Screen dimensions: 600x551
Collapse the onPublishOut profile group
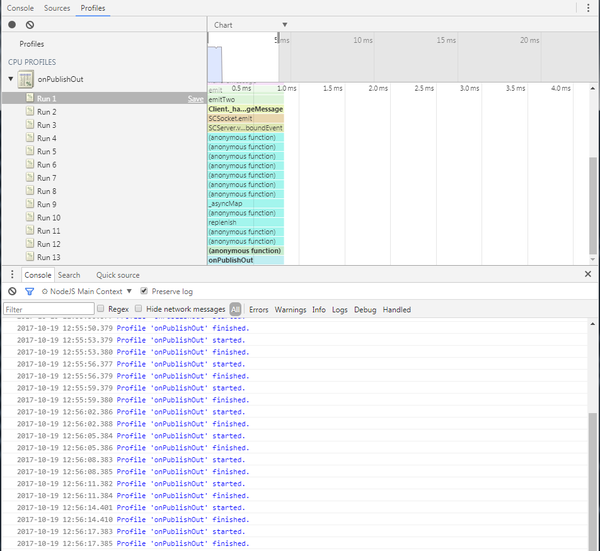11,79
